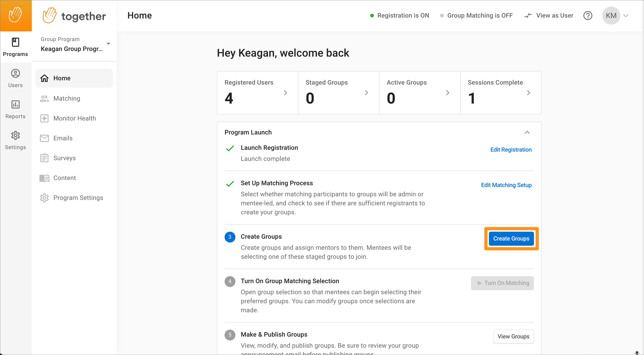Click the Registration is ON status indicator
Screen dimensions: 644x355
click(x=400, y=16)
